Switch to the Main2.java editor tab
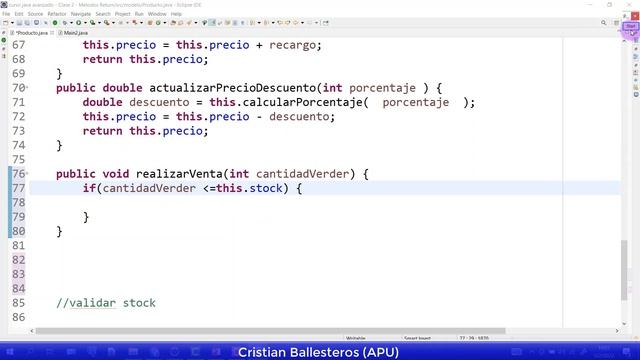640x360 pixels. [73, 33]
